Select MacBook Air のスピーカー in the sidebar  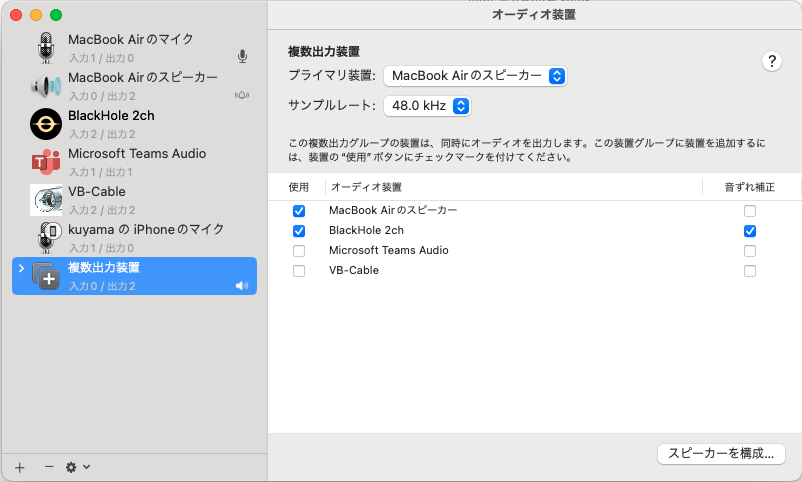coord(135,86)
